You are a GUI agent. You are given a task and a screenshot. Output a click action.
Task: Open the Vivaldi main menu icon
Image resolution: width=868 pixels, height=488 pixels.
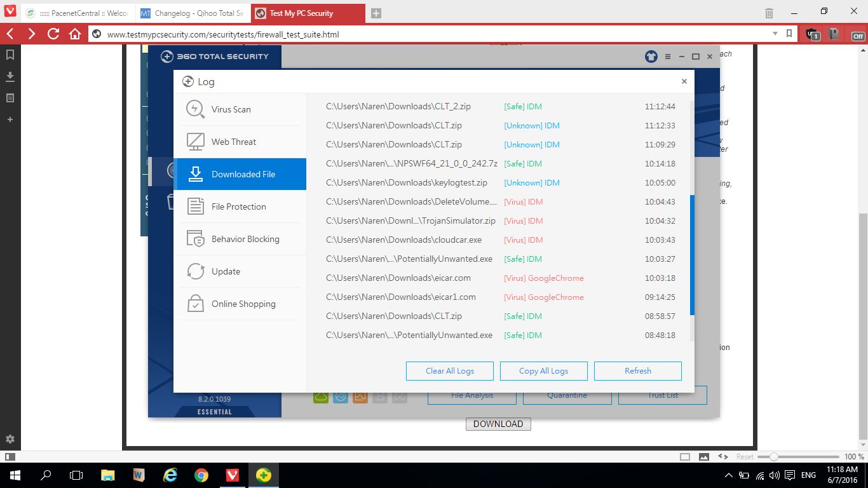pyautogui.click(x=10, y=11)
